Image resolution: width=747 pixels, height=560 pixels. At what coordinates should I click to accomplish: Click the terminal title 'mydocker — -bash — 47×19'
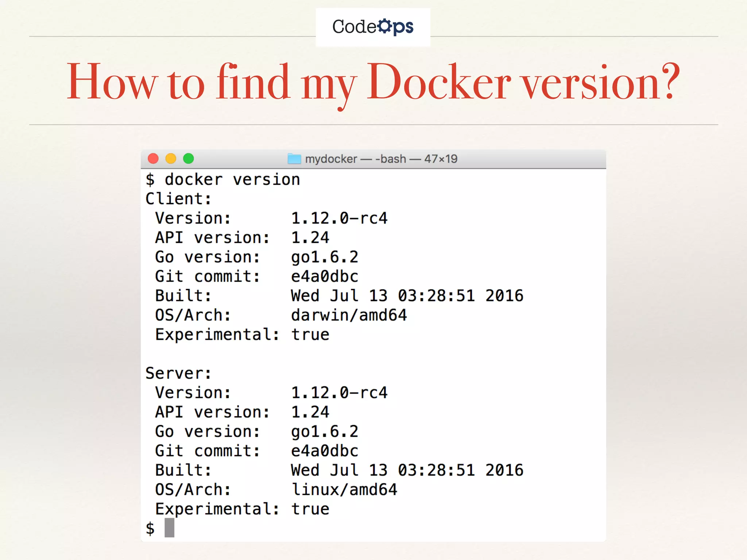[x=381, y=159]
